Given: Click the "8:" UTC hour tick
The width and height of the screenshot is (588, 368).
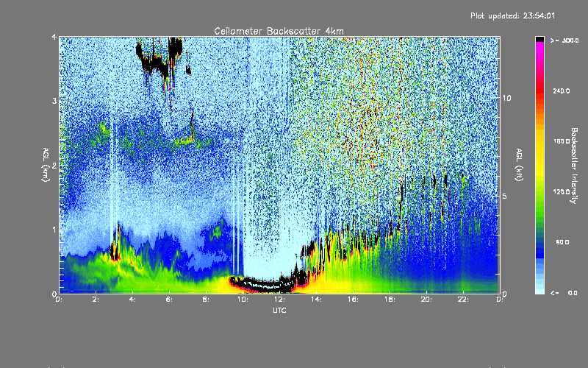Looking at the screenshot, I should click(207, 300).
